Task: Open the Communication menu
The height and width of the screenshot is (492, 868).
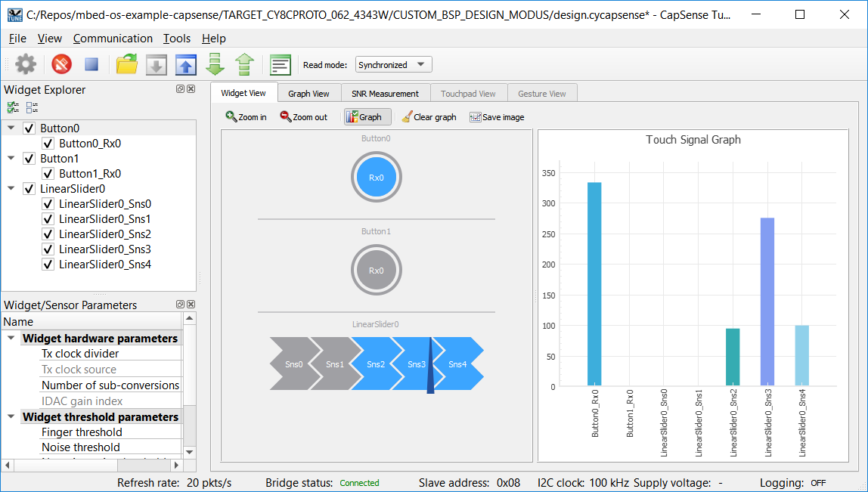Action: pos(113,39)
